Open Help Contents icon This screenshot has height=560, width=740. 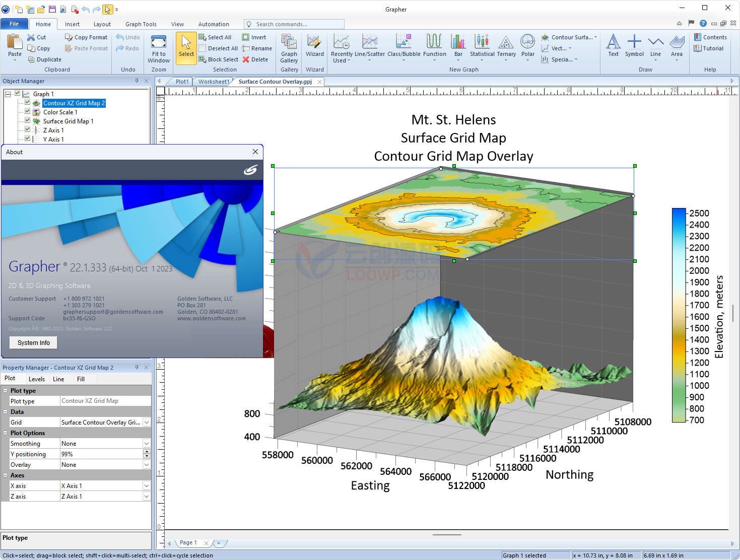(698, 37)
